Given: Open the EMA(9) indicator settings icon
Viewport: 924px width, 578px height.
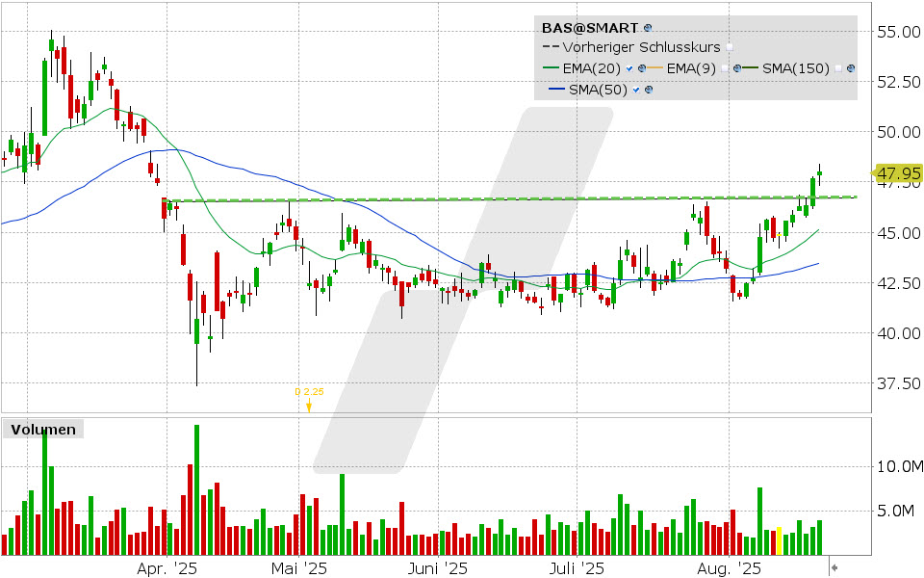Looking at the screenshot, I should [x=736, y=69].
